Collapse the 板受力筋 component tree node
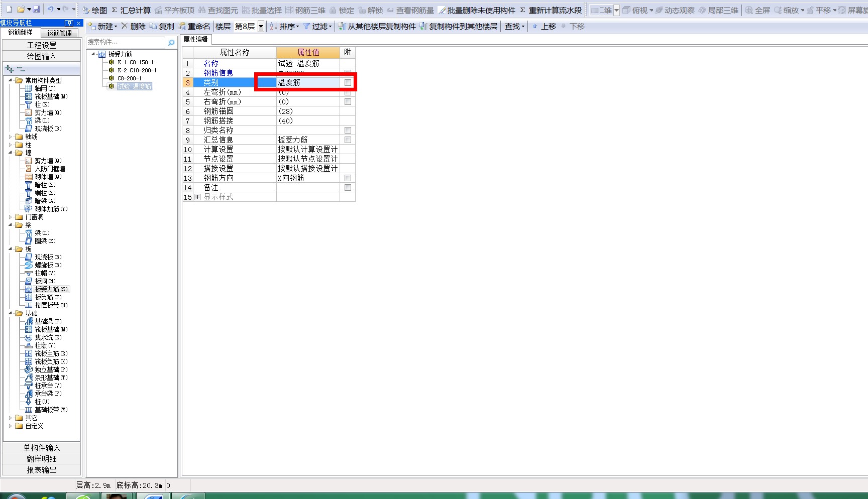 (x=93, y=54)
